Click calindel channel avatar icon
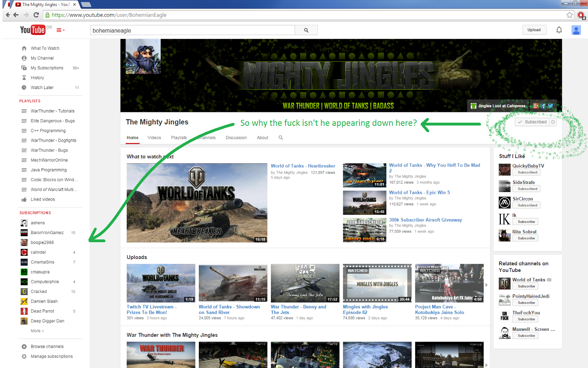Screen dimensions: 588x368 pyautogui.click(x=24, y=252)
